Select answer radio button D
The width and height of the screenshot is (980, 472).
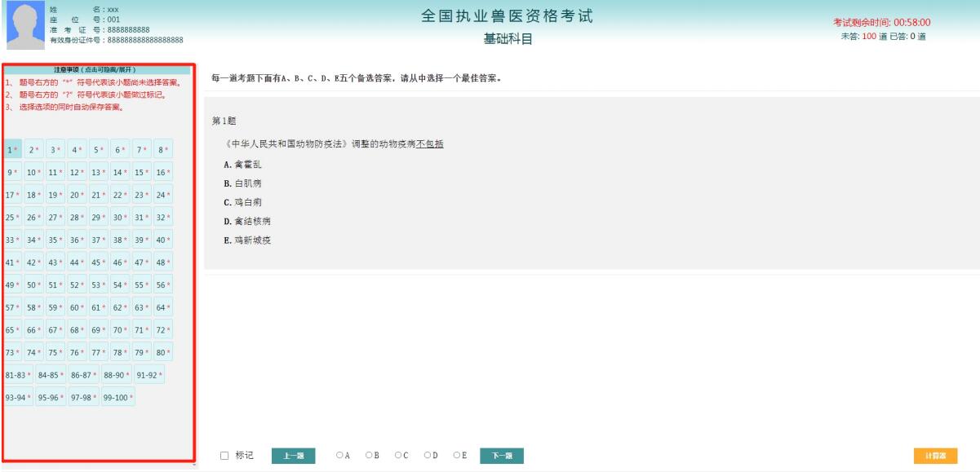(x=427, y=456)
